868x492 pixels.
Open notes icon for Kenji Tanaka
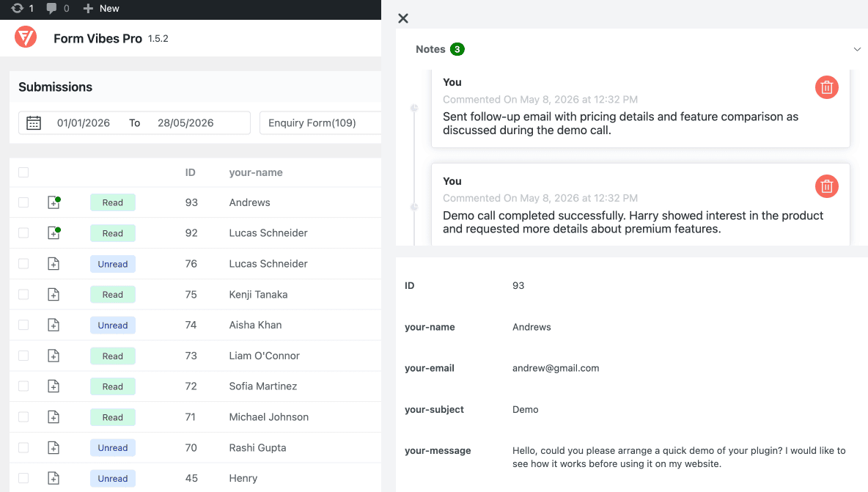coord(54,295)
